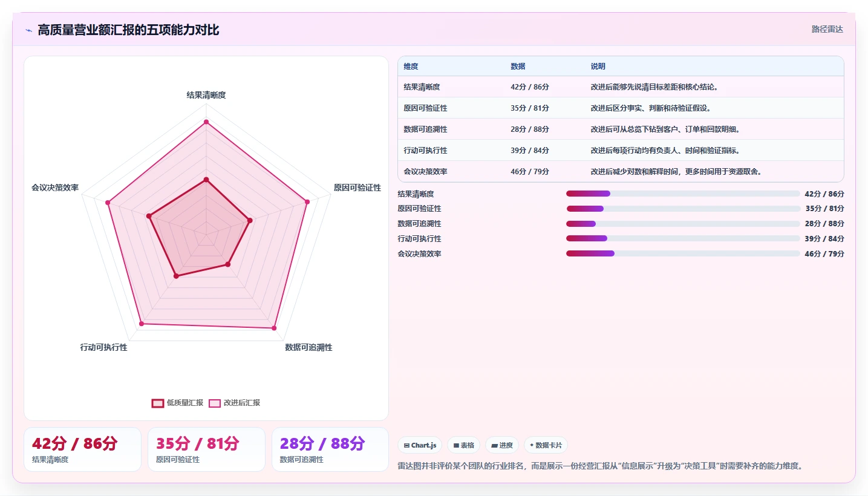Click the 低质量汇报 data point on 行动可执行性 axis
Viewport: 868px width, 496px height.
[x=176, y=276]
